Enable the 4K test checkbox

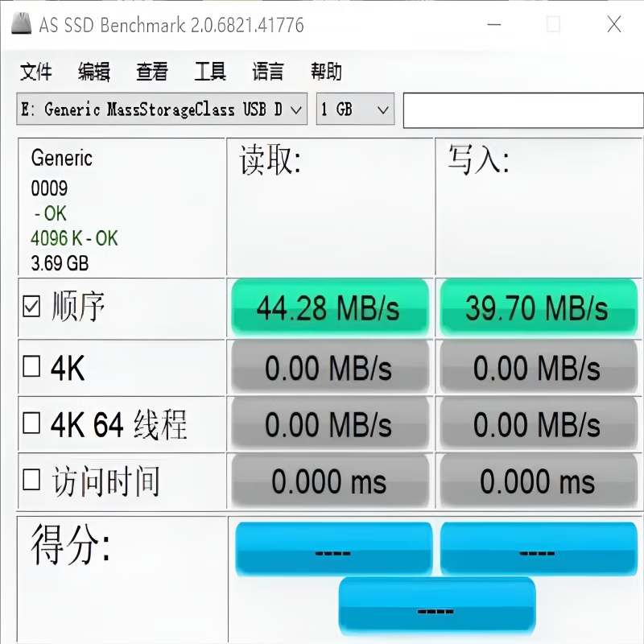click(31, 366)
